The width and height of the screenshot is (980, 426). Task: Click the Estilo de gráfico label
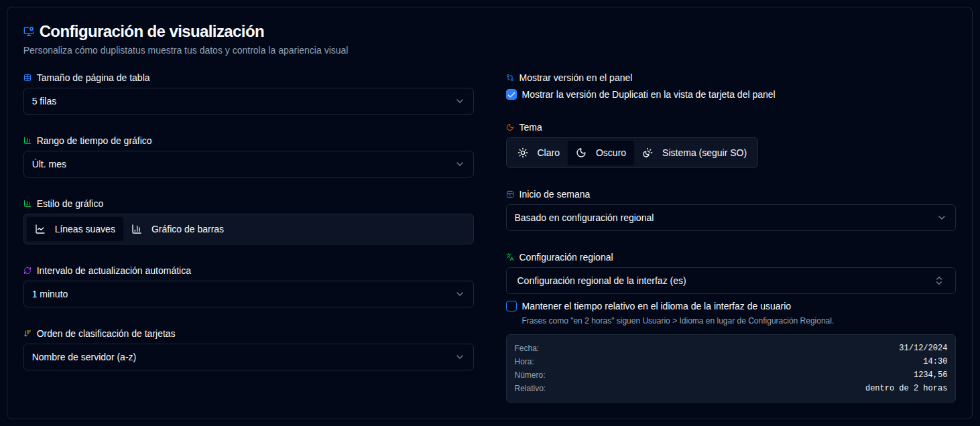pos(70,204)
